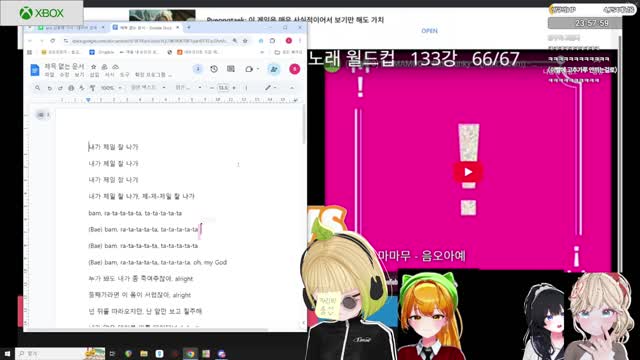Click the Windows taskbar search box
Viewport: 640px width, 360px height.
tap(60, 353)
